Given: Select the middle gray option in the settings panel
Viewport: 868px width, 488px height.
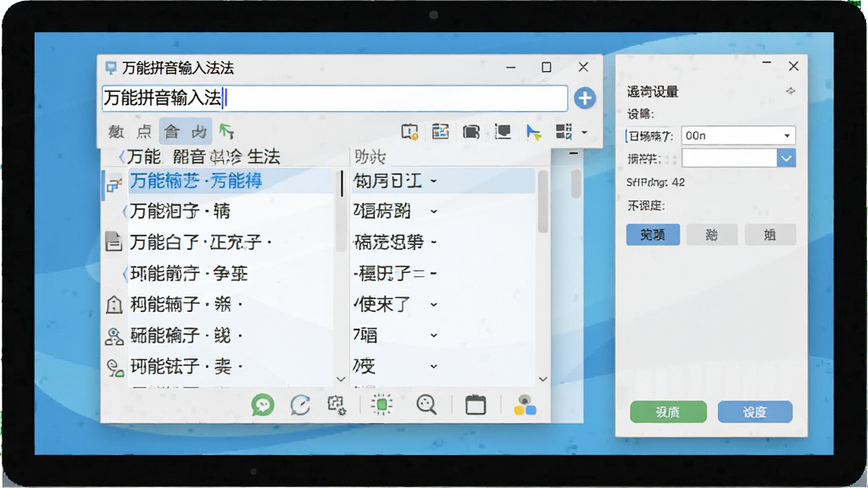Looking at the screenshot, I should (712, 235).
